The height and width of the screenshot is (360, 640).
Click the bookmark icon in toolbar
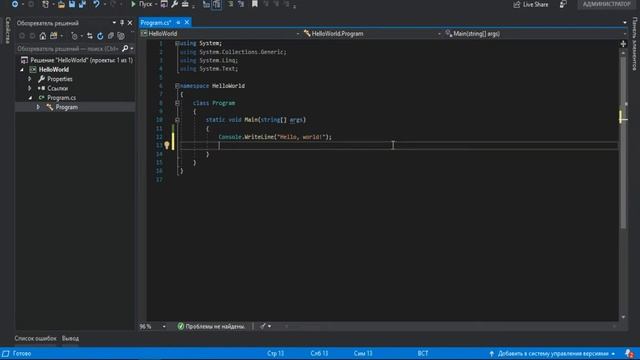(x=254, y=4)
